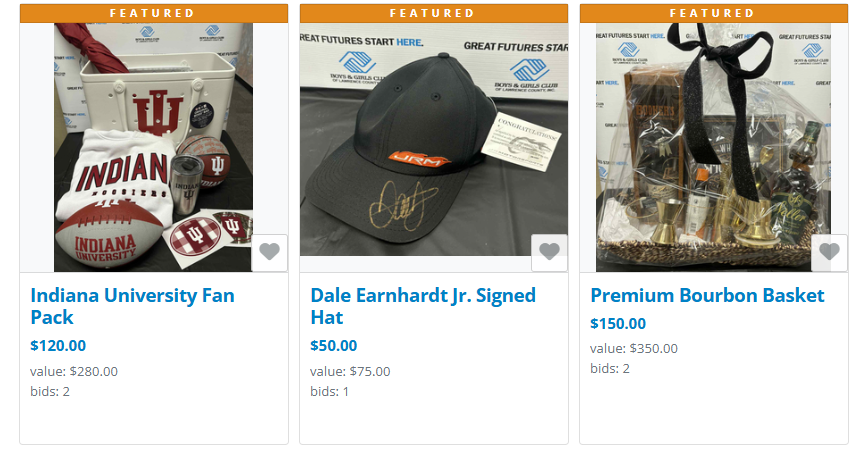Image resolution: width=859 pixels, height=464 pixels.
Task: Favorite the Indiana University Fan Pack heart
Action: pyautogui.click(x=269, y=253)
